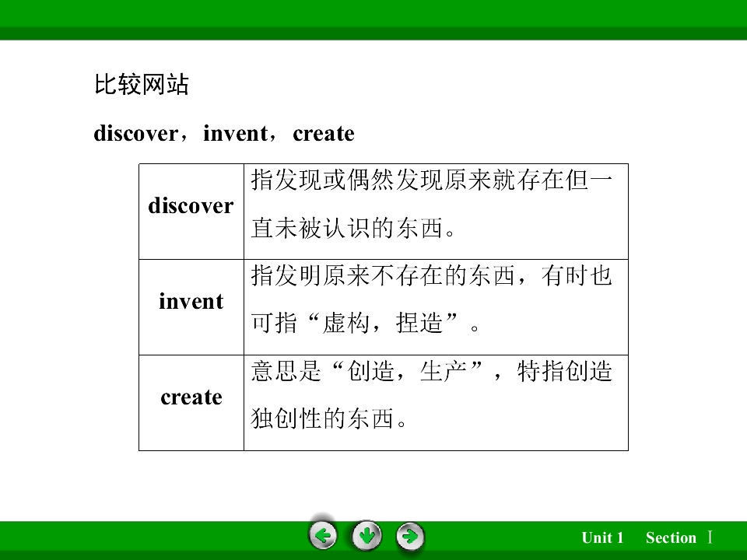Click the text 独创性的东西 in table
Image resolution: width=747 pixels, height=560 pixels.
coord(322,419)
